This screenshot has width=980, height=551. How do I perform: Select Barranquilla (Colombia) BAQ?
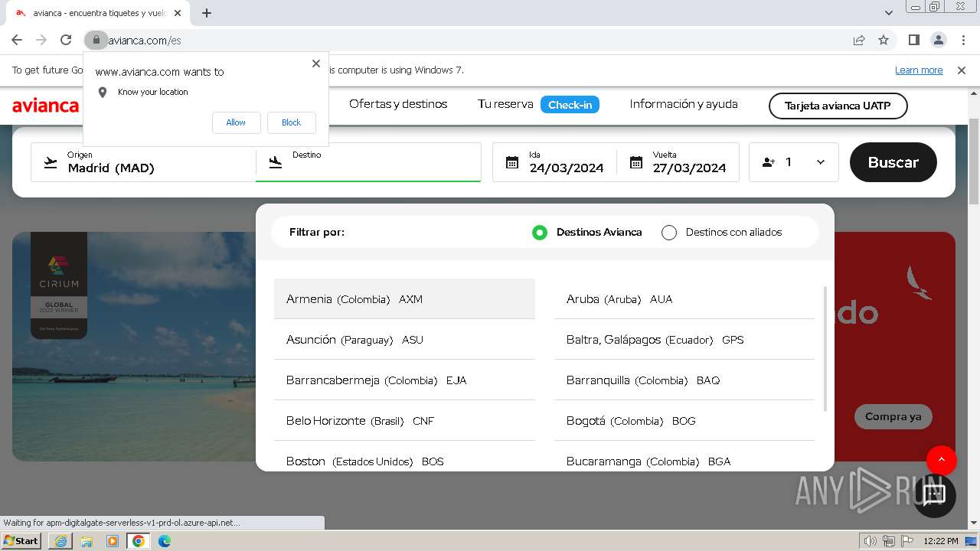684,380
